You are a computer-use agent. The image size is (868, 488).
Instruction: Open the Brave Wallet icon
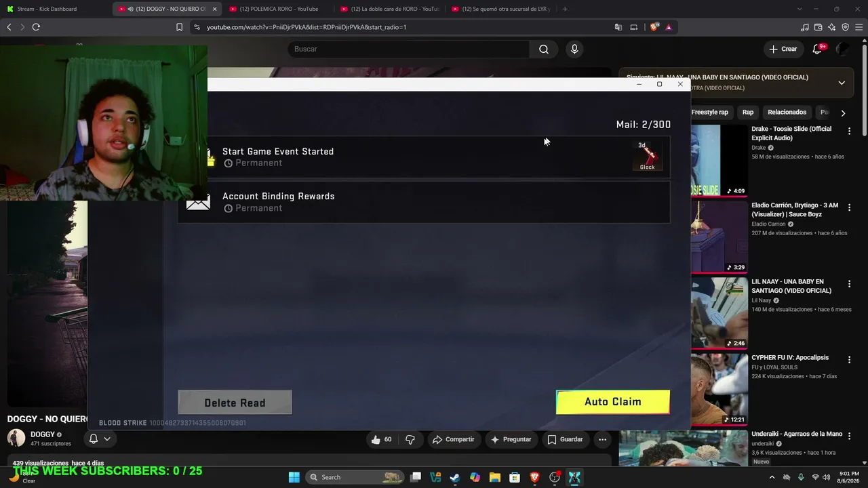[818, 27]
